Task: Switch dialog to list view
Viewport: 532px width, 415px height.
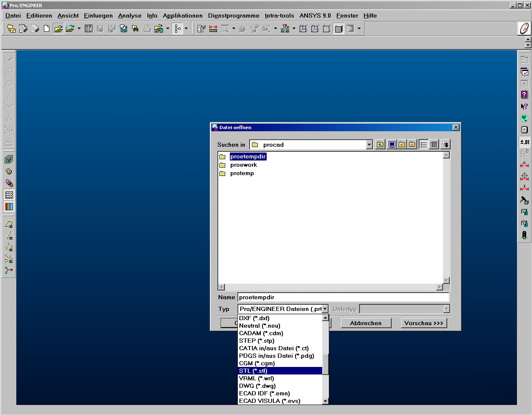Action: (x=424, y=145)
